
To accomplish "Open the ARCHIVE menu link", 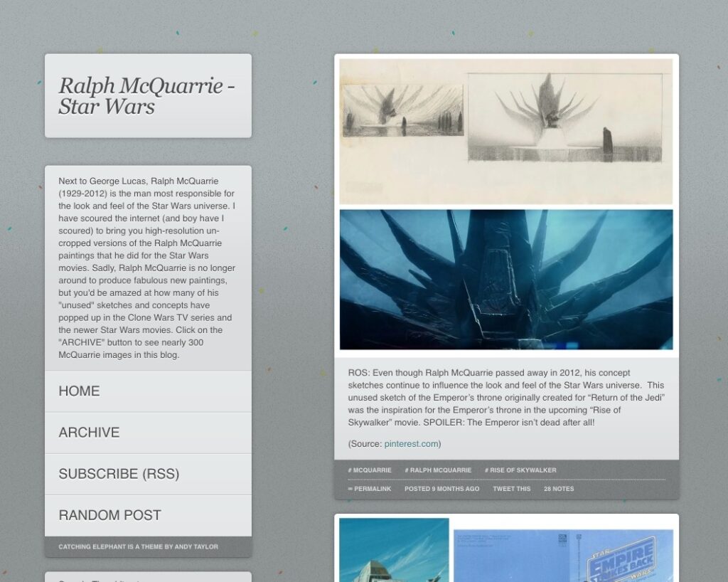I will point(148,433).
